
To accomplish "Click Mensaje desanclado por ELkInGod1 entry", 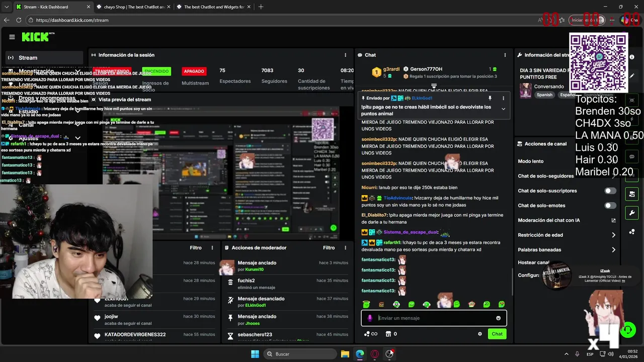I will [287, 302].
